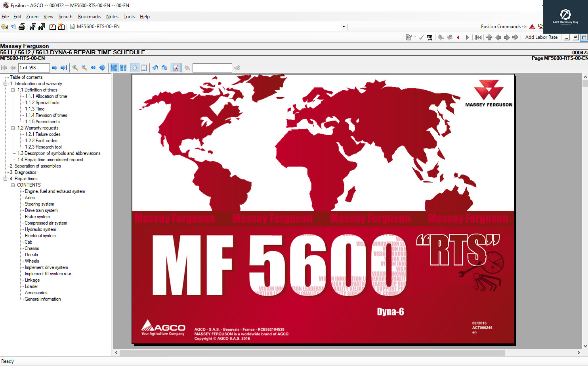The width and height of the screenshot is (588, 366).
Task: Select Hydraulic system in the contents tree
Action: coord(40,229)
